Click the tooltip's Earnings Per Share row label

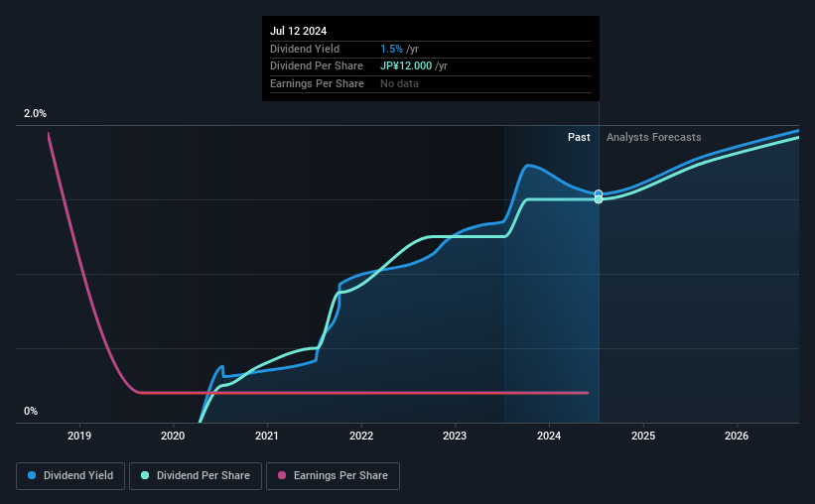[317, 83]
